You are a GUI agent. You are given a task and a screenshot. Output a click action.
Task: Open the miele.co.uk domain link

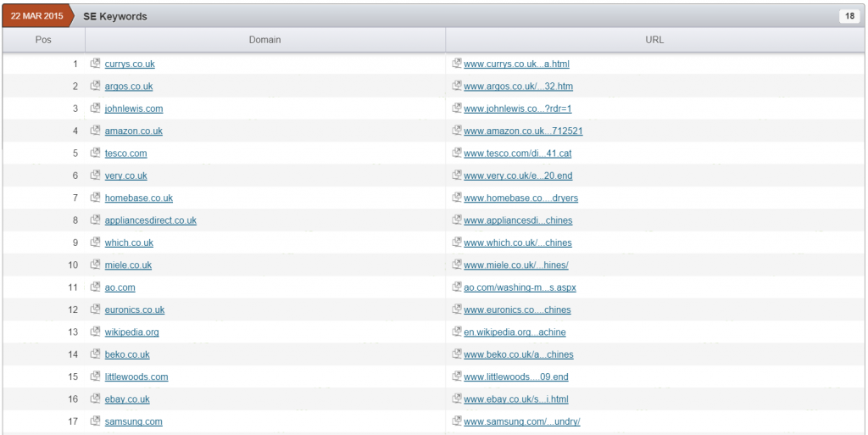coord(128,265)
